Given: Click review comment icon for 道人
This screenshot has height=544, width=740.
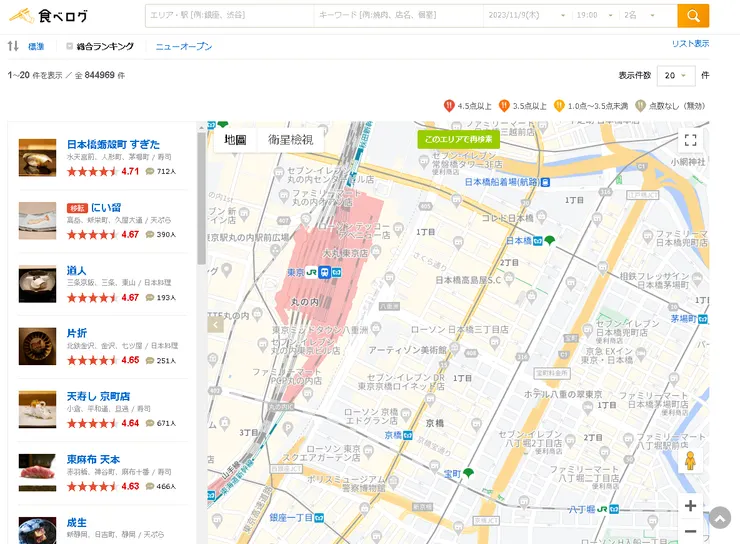Looking at the screenshot, I should [x=150, y=297].
